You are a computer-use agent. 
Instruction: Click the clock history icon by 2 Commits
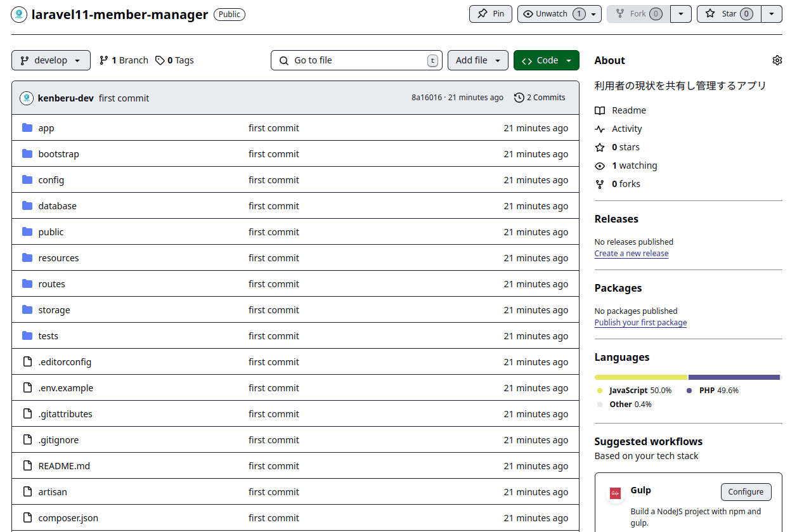click(x=519, y=97)
